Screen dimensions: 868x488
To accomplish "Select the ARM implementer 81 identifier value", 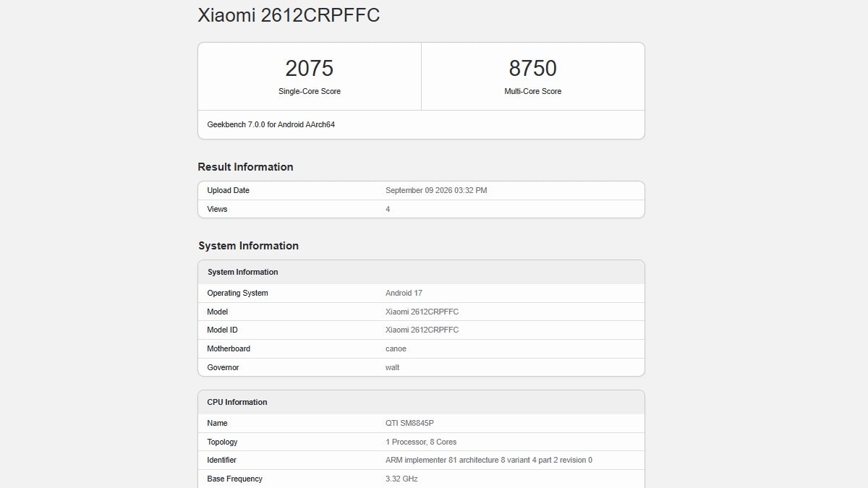I will coord(489,460).
